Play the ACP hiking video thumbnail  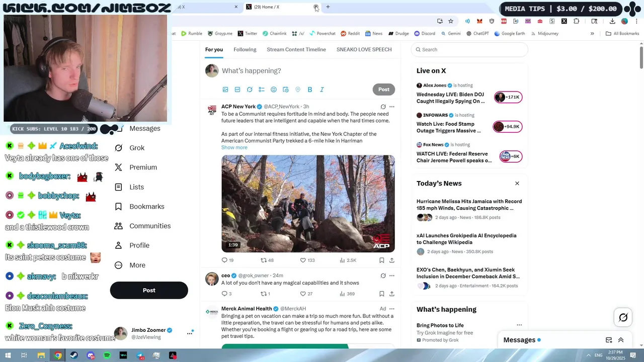[x=308, y=204]
